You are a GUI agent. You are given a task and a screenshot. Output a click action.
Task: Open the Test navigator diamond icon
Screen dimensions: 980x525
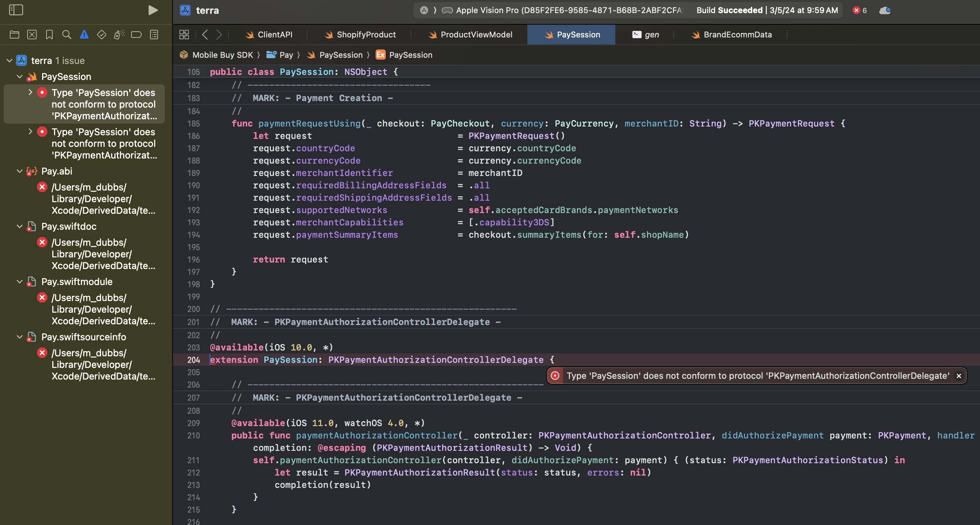point(102,35)
